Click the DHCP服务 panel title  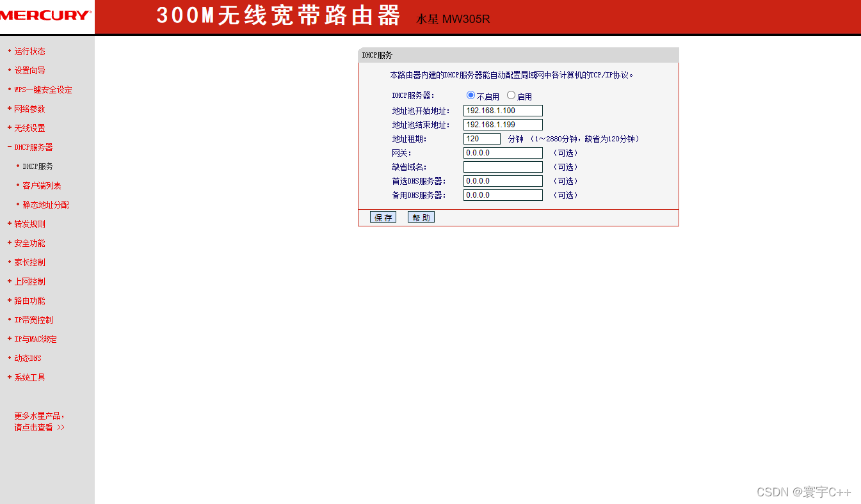click(377, 55)
